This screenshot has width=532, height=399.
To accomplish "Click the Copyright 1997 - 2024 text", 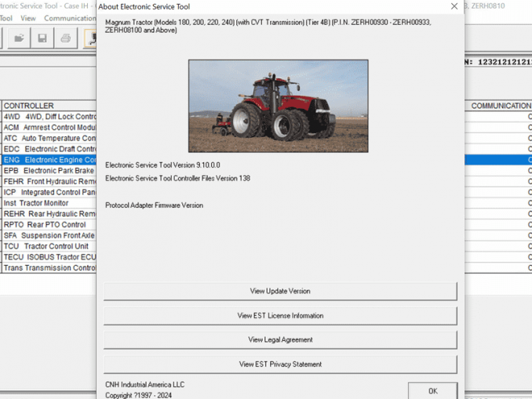I will (x=138, y=395).
